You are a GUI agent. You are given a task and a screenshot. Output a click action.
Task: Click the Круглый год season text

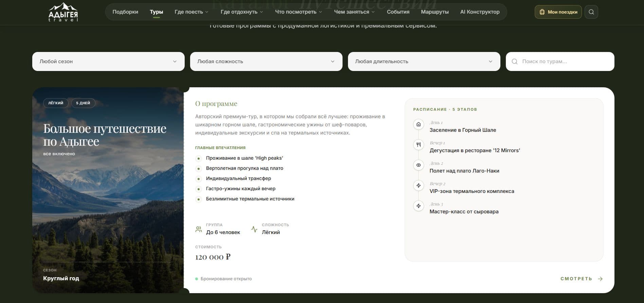61,278
